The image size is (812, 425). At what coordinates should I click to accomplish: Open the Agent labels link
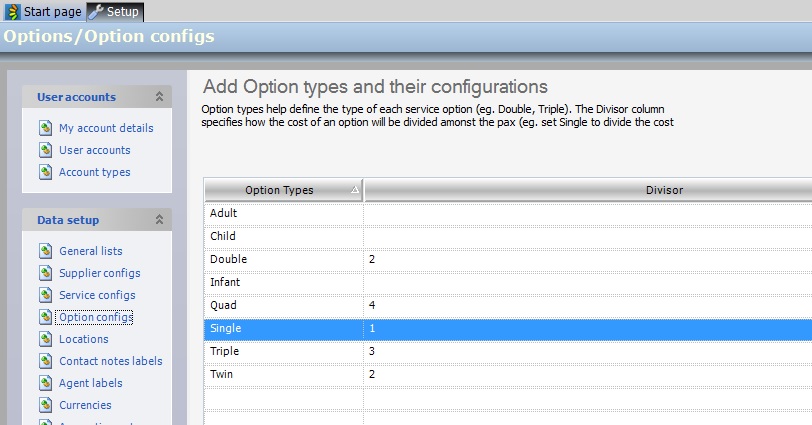(x=90, y=383)
